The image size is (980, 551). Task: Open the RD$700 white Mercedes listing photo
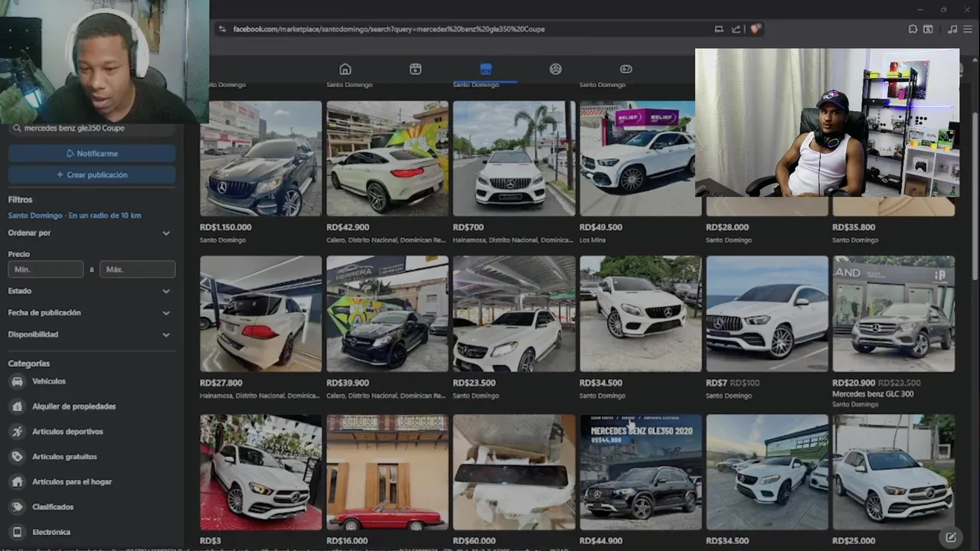click(x=514, y=158)
